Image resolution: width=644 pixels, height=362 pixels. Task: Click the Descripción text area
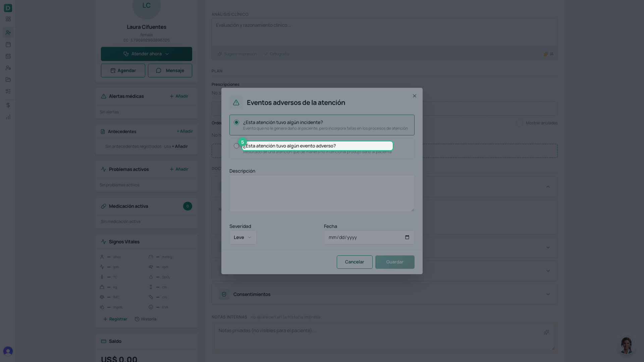coord(322,193)
